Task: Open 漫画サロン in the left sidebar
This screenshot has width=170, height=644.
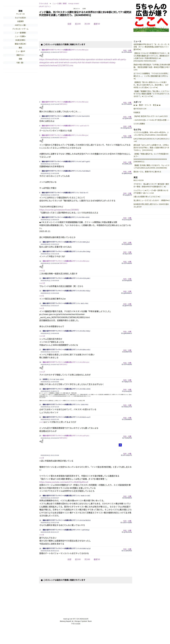Action: point(21,55)
